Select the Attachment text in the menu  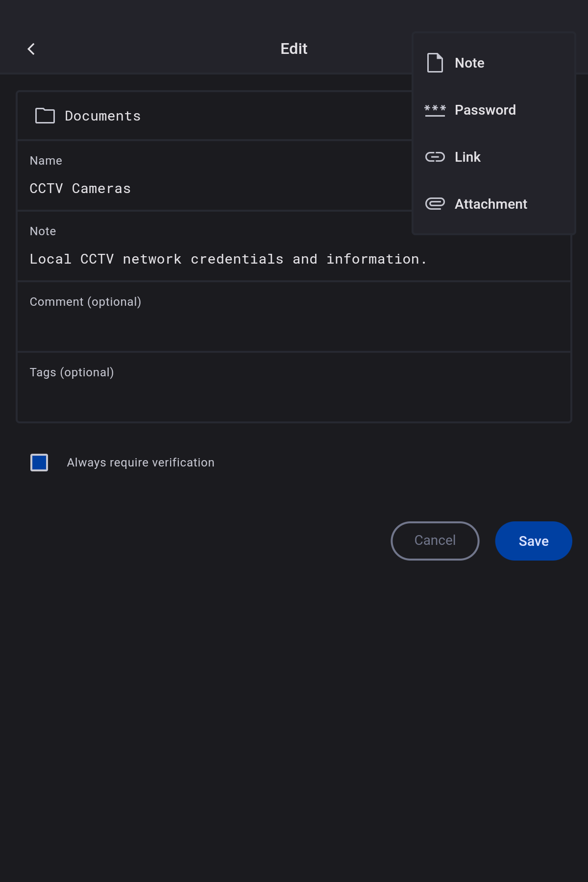(x=491, y=204)
